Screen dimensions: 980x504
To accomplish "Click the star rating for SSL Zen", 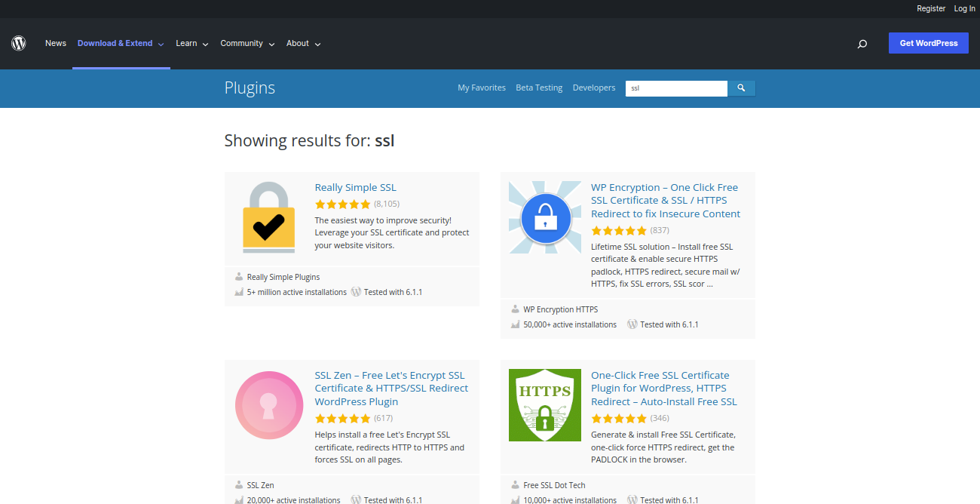I will (x=343, y=419).
